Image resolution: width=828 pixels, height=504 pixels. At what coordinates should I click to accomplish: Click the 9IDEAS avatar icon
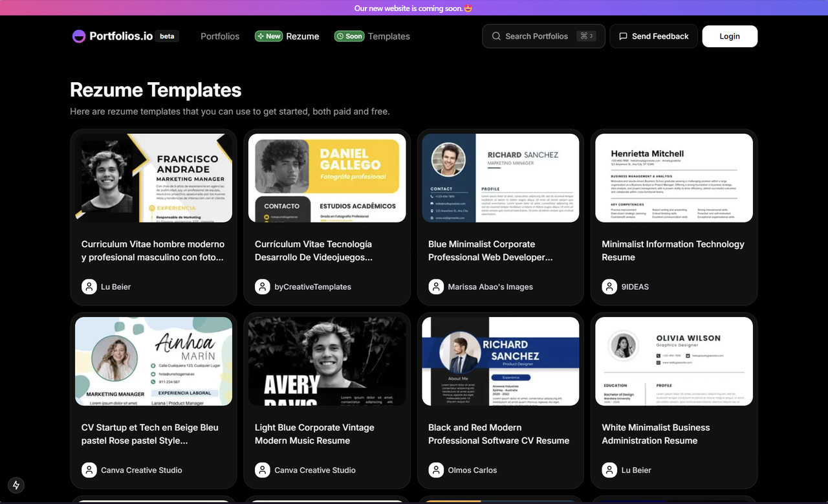(x=609, y=287)
